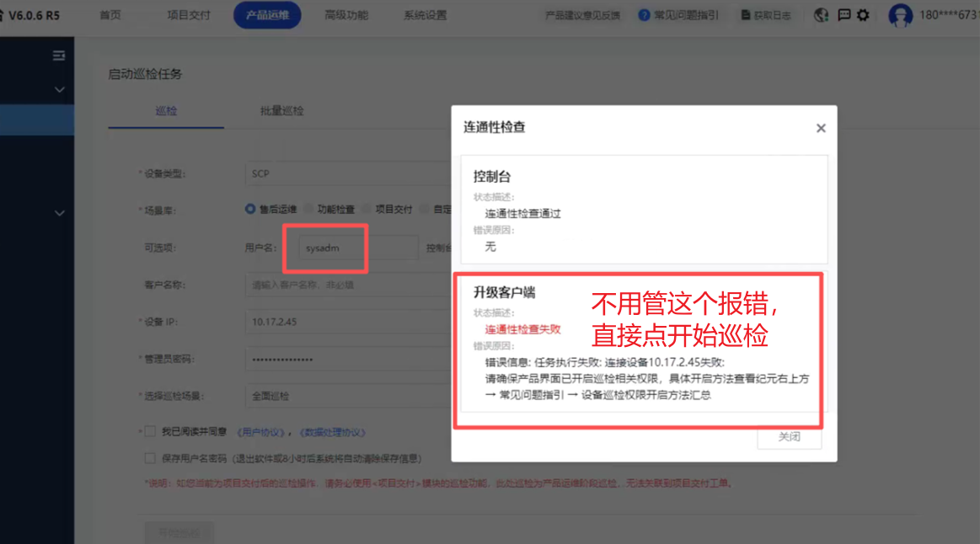The height and width of the screenshot is (544, 980).
Task: Click the user avatar icon
Action: click(x=901, y=15)
